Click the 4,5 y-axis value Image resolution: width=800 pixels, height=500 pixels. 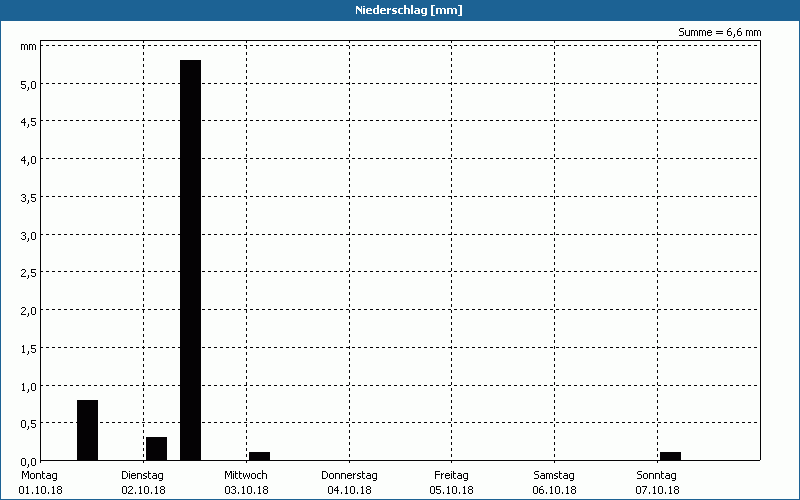click(29, 122)
